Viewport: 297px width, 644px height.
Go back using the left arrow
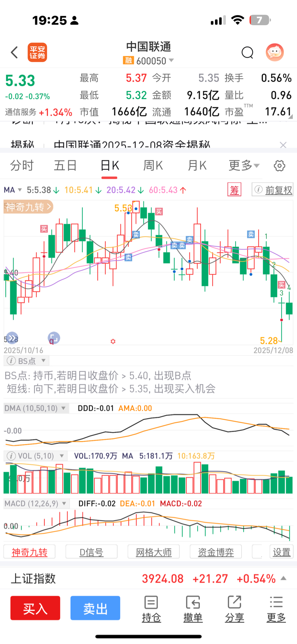[x=15, y=52]
